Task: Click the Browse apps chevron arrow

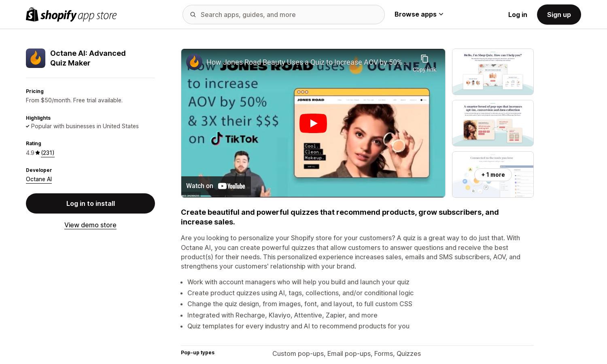Action: point(441,14)
